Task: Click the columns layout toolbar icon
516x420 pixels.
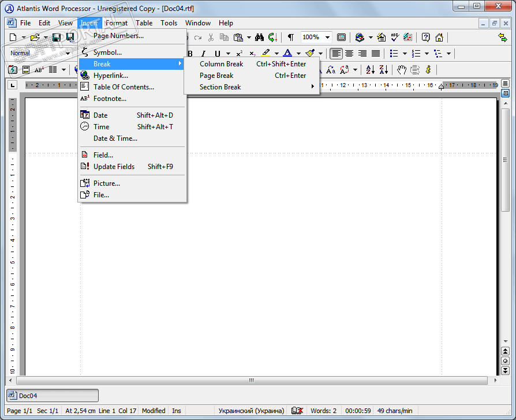Action: [53, 70]
